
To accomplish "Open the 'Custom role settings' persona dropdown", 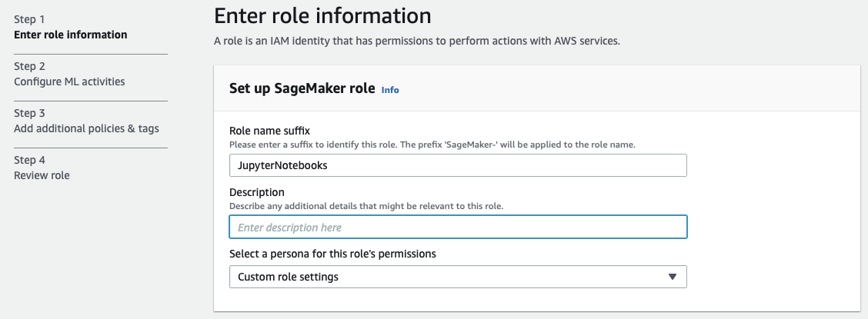I will [457, 277].
